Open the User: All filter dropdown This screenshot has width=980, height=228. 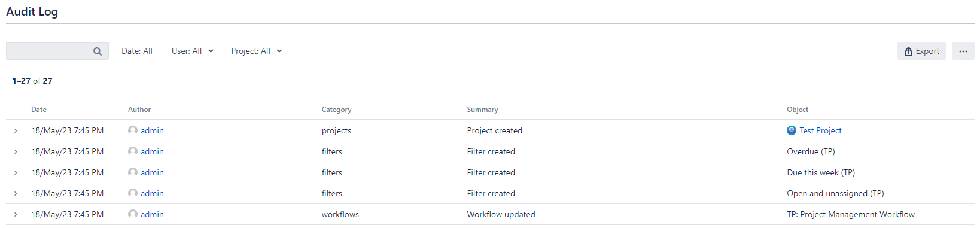tap(193, 51)
